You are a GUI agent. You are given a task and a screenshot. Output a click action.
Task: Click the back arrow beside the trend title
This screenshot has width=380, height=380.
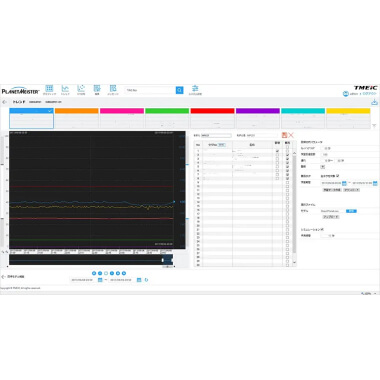pyautogui.click(x=4, y=102)
